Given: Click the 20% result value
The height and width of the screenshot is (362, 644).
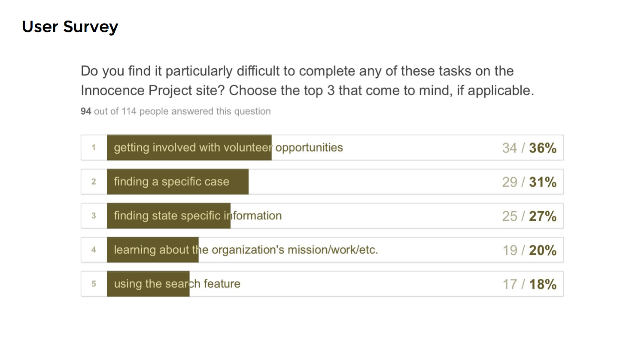Looking at the screenshot, I should coord(543,250).
